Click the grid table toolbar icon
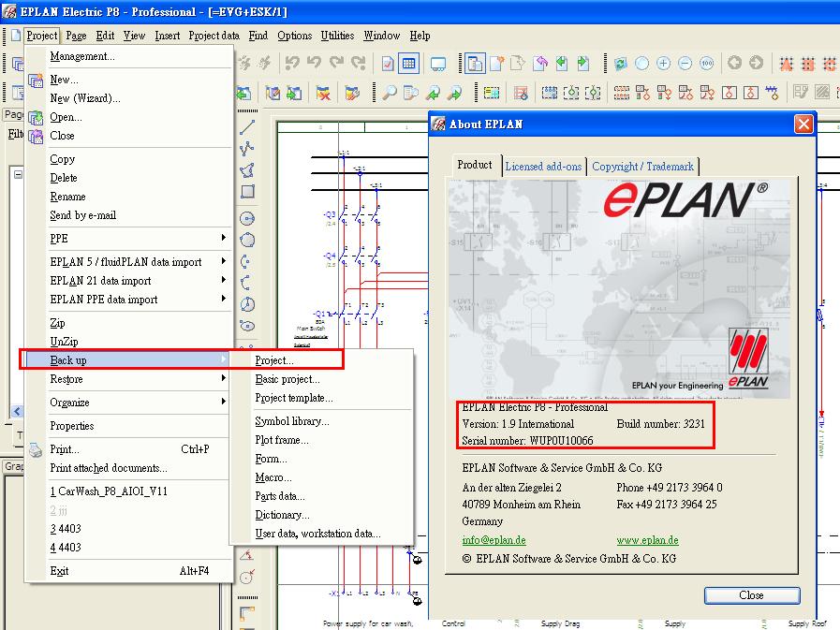Image resolution: width=840 pixels, height=630 pixels. point(408,64)
